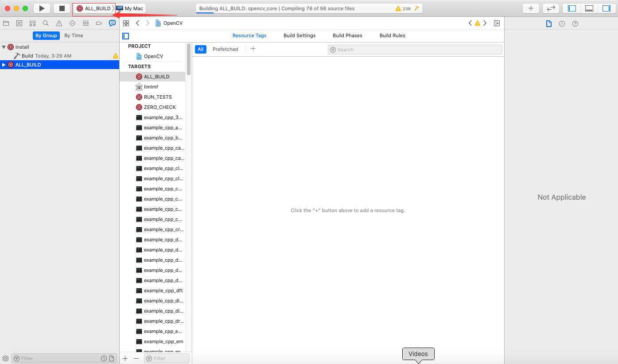Stop the running build
Screen dimensions: 618x364
(62, 8)
